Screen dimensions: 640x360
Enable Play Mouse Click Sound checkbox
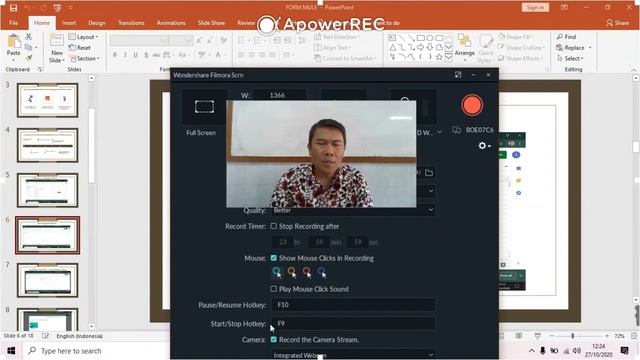click(x=273, y=289)
